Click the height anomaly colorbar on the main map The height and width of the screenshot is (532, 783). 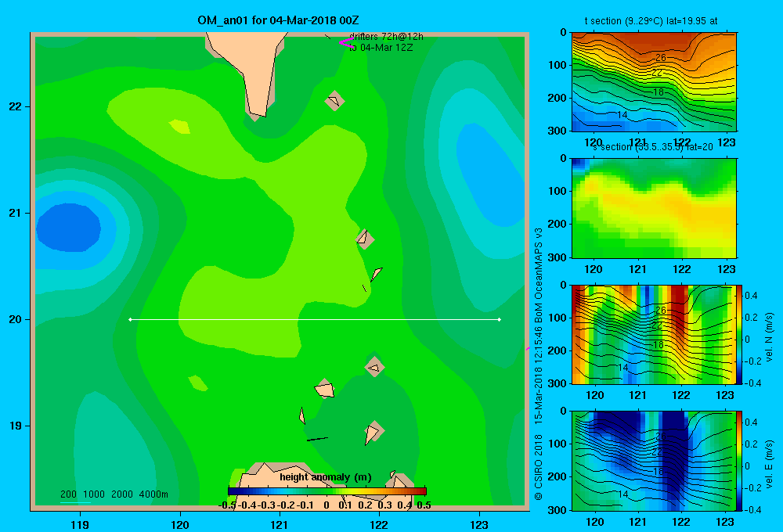click(x=327, y=491)
